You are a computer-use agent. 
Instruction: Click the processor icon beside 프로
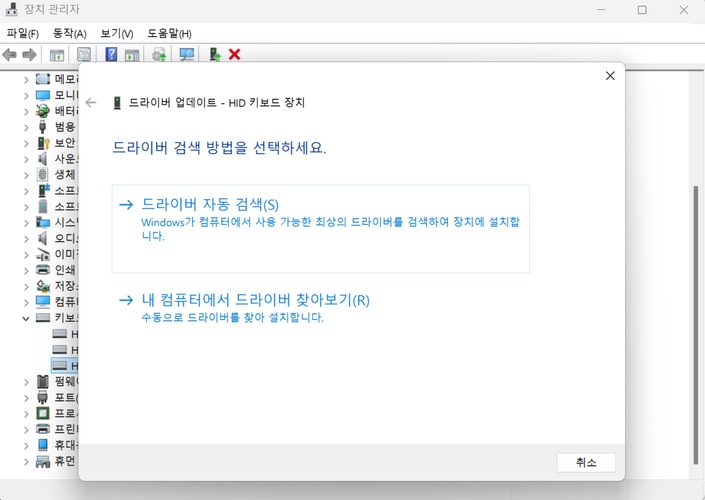(43, 413)
